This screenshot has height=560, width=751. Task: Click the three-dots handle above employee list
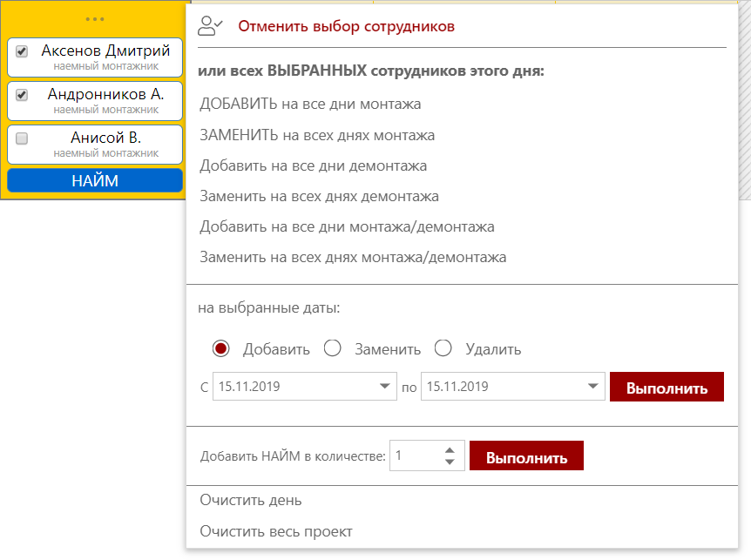95,19
